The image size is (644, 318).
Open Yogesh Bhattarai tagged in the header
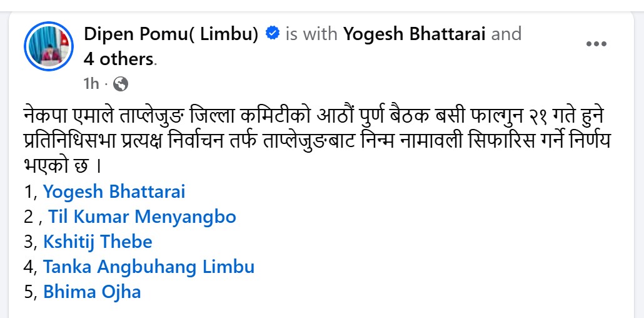[415, 34]
